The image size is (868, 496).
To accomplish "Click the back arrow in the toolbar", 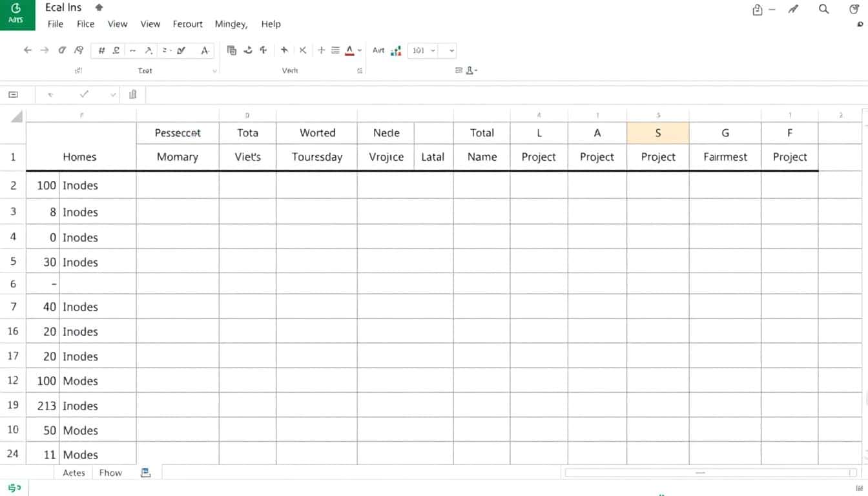I will pos(27,50).
